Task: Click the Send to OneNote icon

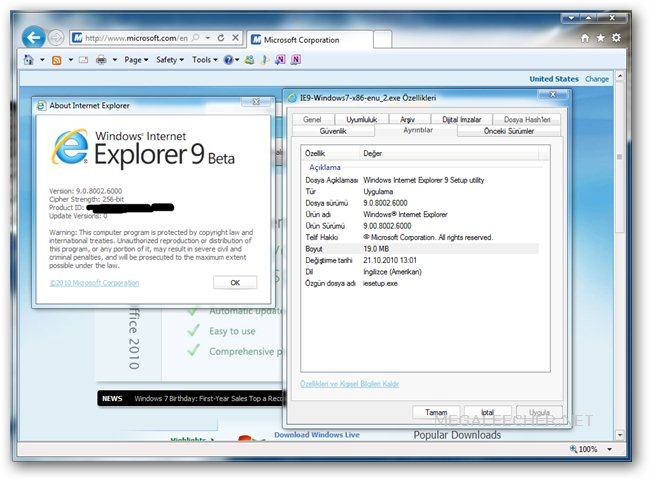Action: coord(280,60)
